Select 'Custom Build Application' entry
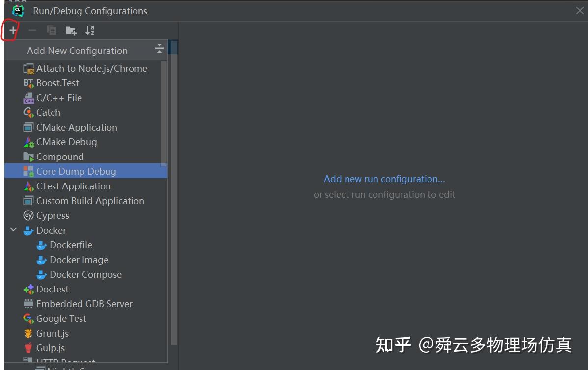The image size is (588, 370). tap(90, 201)
